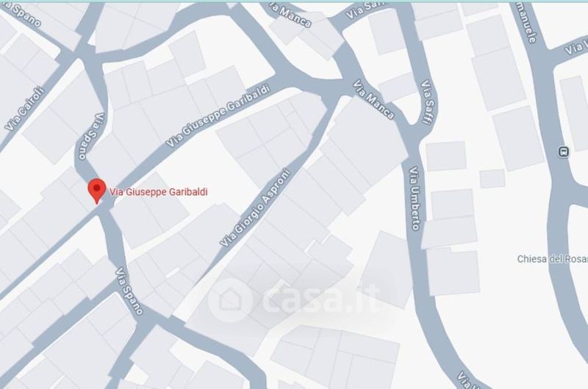Click the vertical Via Saffi label above Via Umberto
The width and height of the screenshot is (588, 389).
pos(428,101)
